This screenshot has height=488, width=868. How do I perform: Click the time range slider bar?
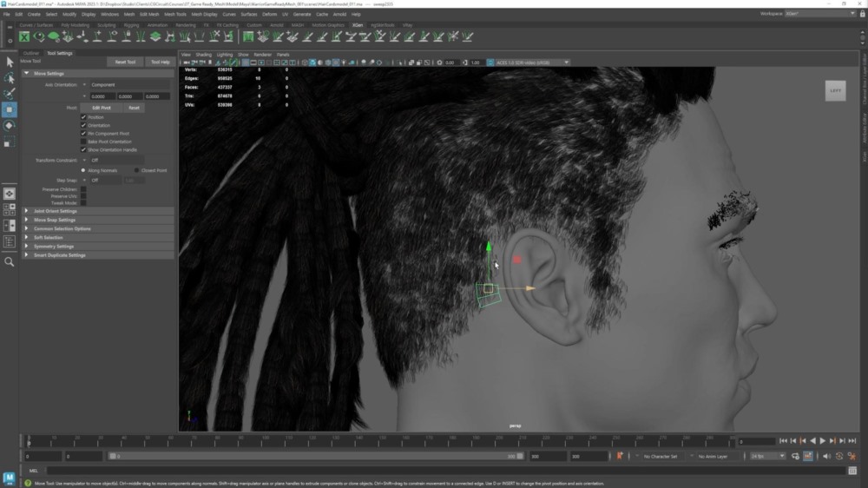317,456
